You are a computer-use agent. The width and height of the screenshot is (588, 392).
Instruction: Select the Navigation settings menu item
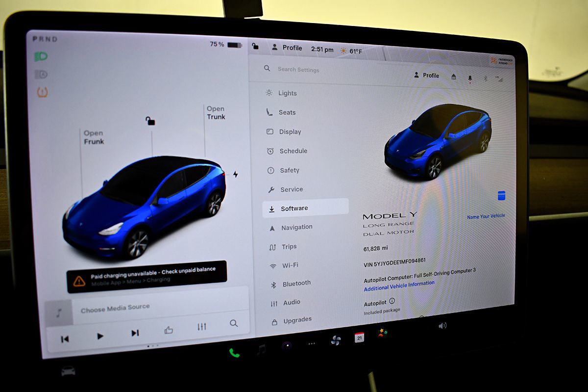(x=296, y=228)
